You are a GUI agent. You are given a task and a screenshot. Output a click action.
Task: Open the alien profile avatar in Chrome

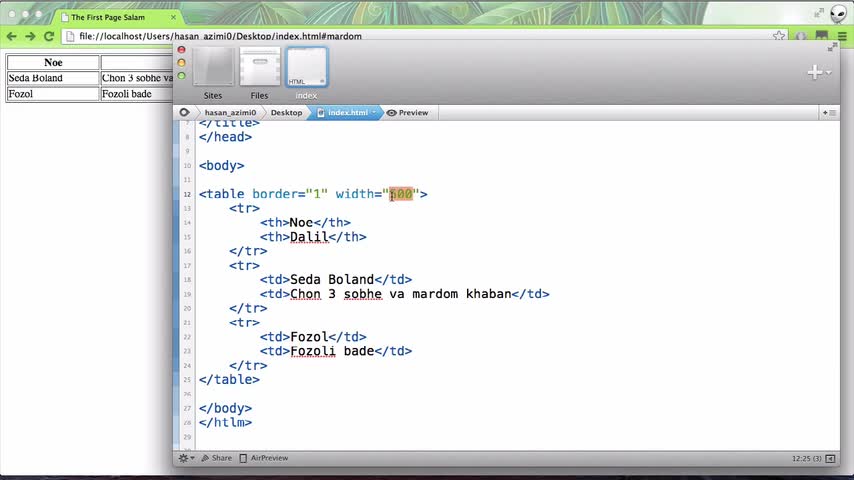(x=838, y=14)
